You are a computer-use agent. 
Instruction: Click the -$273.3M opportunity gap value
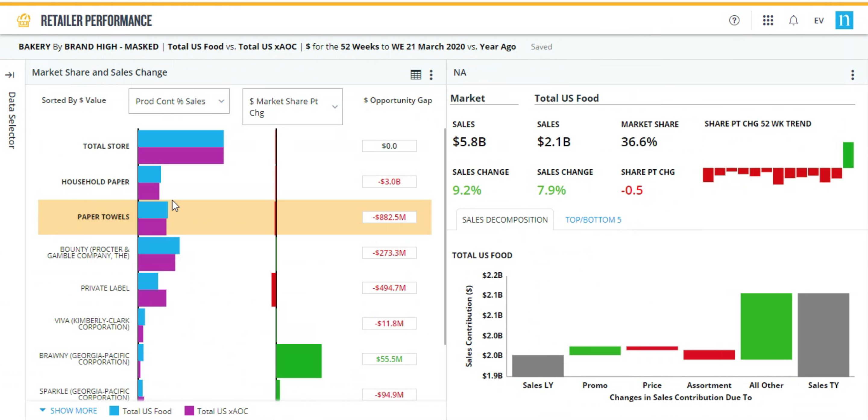click(x=389, y=253)
